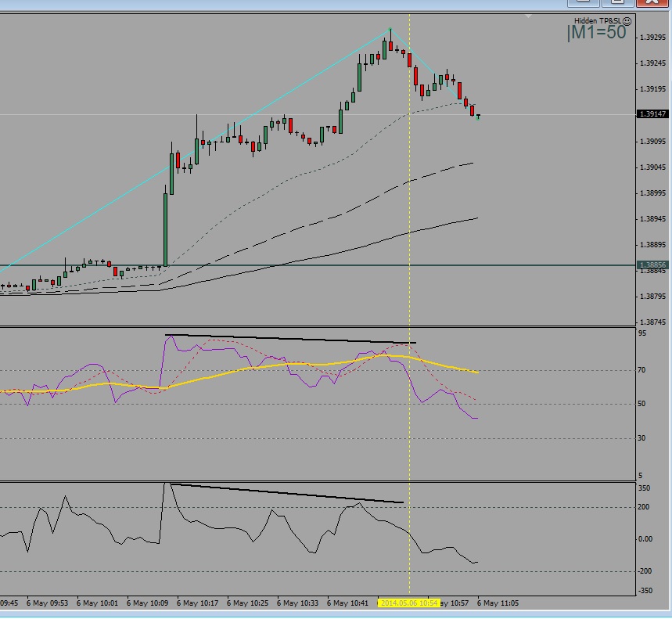672x619 pixels.
Task: Click price scale value 1.38945
Action: [652, 219]
